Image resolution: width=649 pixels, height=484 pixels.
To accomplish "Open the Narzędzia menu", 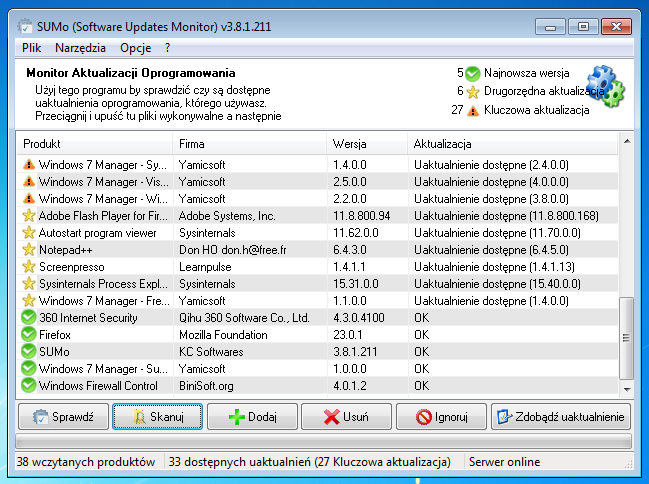I will coord(80,48).
